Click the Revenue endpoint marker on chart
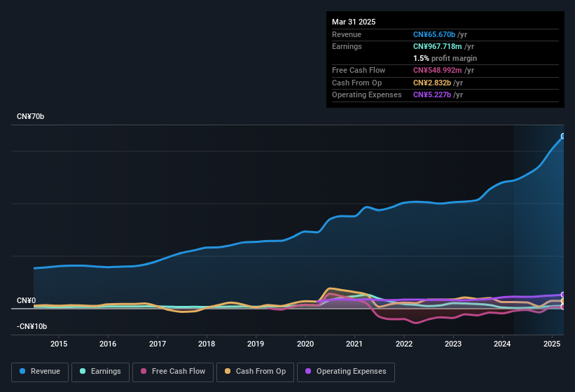Screen dimensions: 575x392 click(x=563, y=136)
